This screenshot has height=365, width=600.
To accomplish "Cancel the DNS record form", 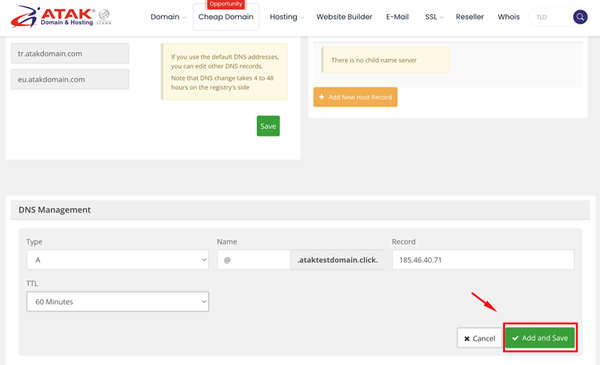I will click(x=479, y=338).
